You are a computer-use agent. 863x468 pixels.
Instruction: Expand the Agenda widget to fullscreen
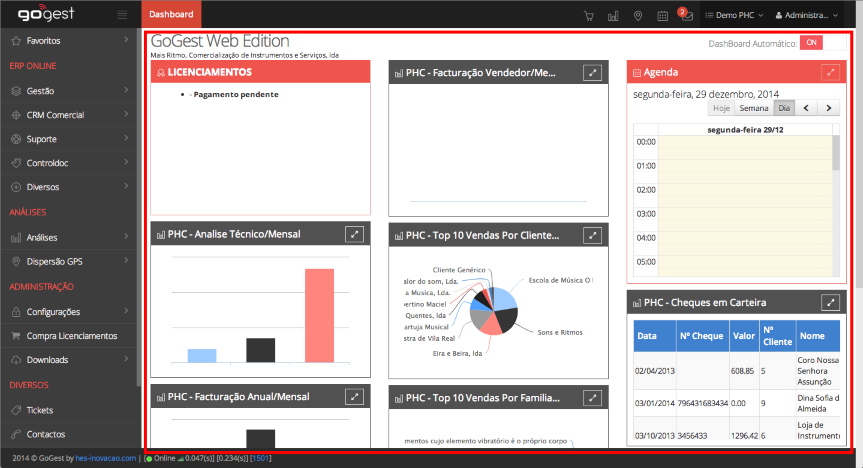pos(831,72)
